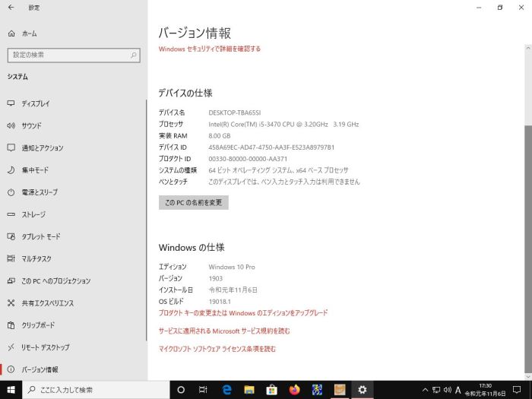Open Display settings (ディスプレイ)
The width and height of the screenshot is (532, 399).
coord(36,103)
